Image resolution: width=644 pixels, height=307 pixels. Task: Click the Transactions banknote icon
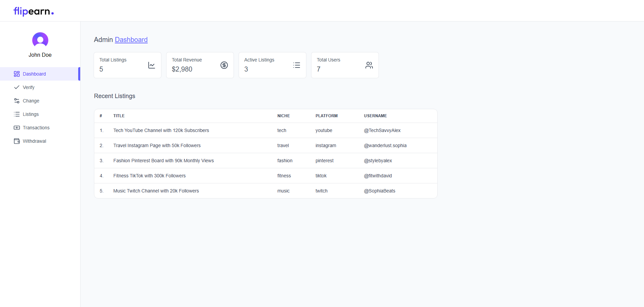tap(17, 128)
